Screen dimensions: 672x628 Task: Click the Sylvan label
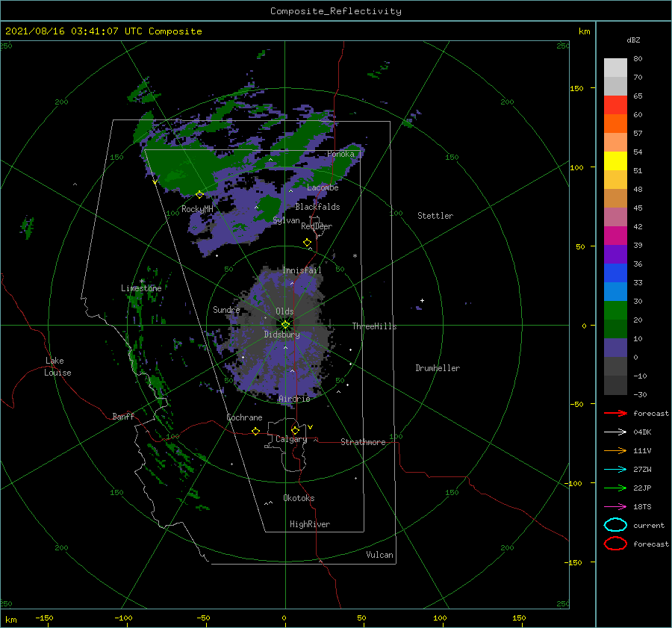(286, 220)
